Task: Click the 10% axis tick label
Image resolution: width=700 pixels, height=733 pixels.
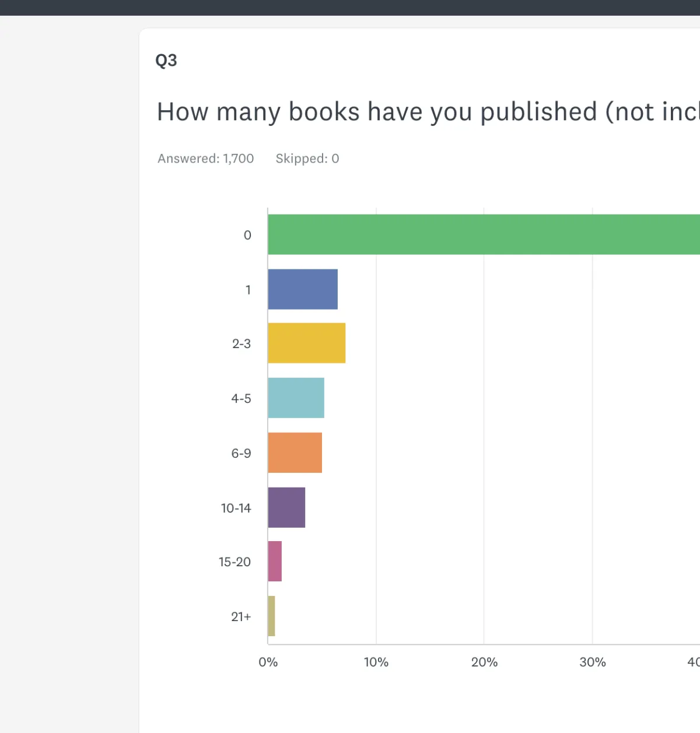Action: coord(376,662)
